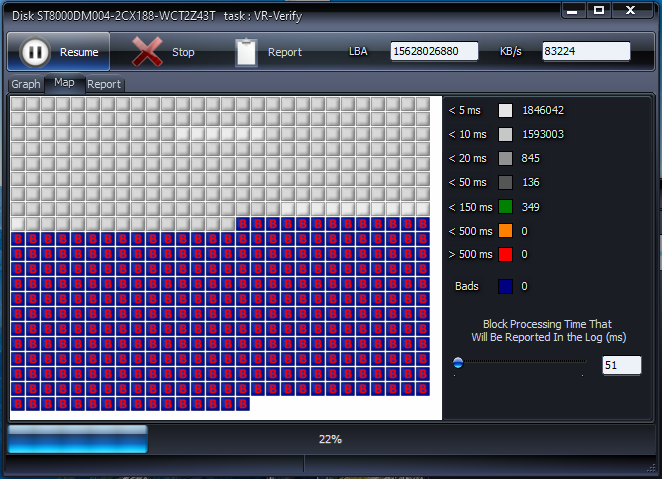The width and height of the screenshot is (662, 479).
Task: Click the KB/s field showing 83224
Action: [x=586, y=51]
